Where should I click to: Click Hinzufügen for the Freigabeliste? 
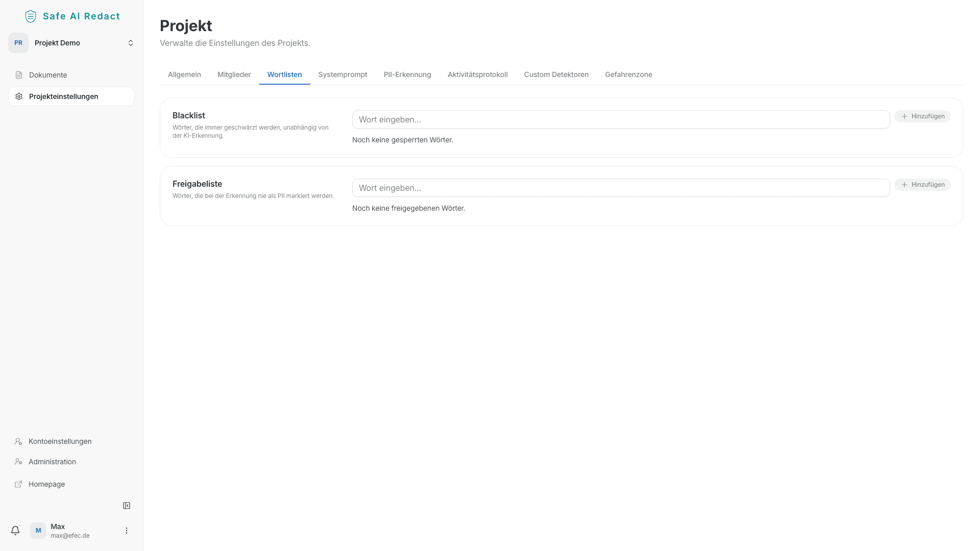(923, 185)
